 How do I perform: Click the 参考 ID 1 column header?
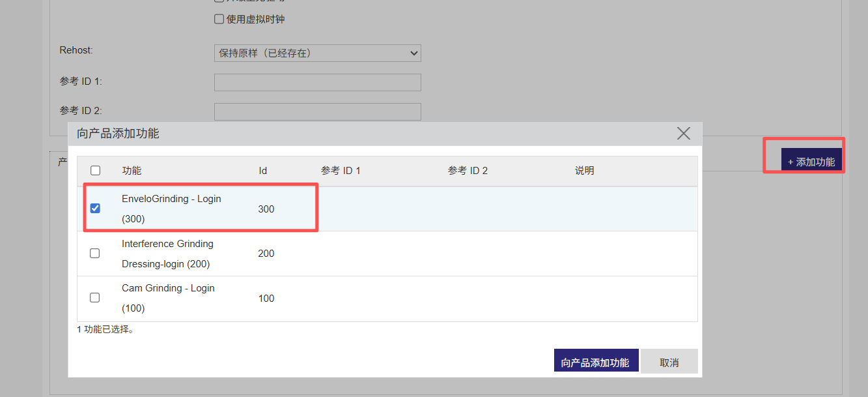tap(340, 171)
